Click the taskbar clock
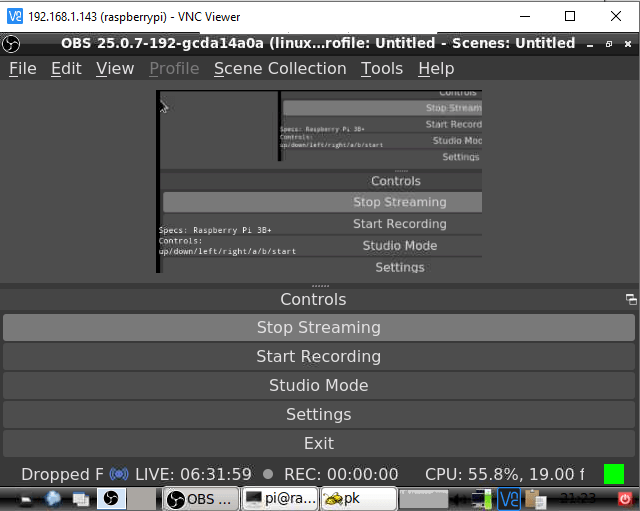Screen dimensions: 640x511 tap(578, 498)
